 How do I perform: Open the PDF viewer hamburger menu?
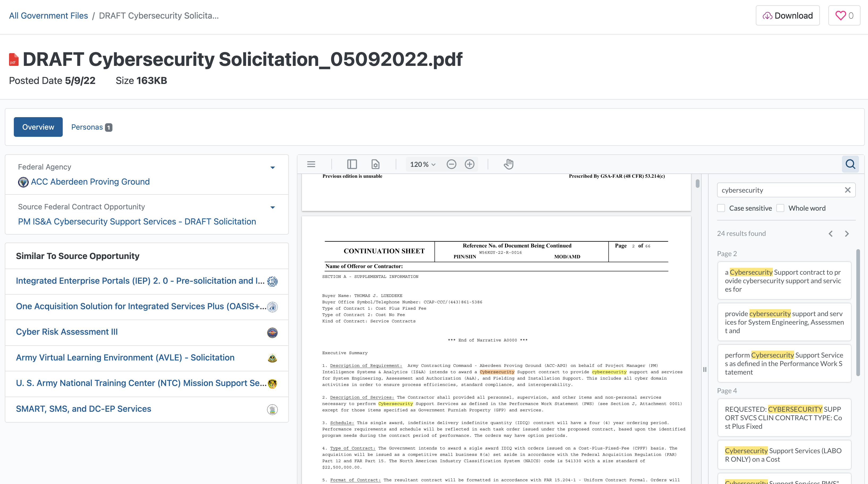click(311, 164)
